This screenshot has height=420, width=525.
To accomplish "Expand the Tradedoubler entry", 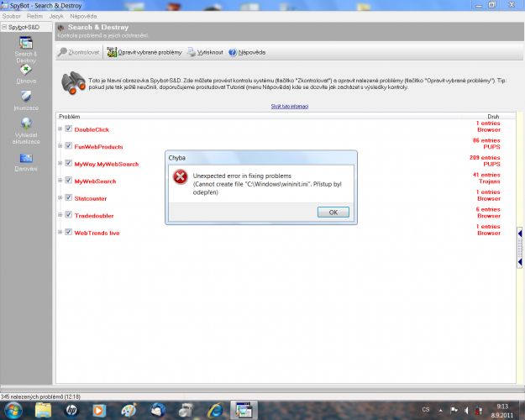I will click(x=60, y=215).
